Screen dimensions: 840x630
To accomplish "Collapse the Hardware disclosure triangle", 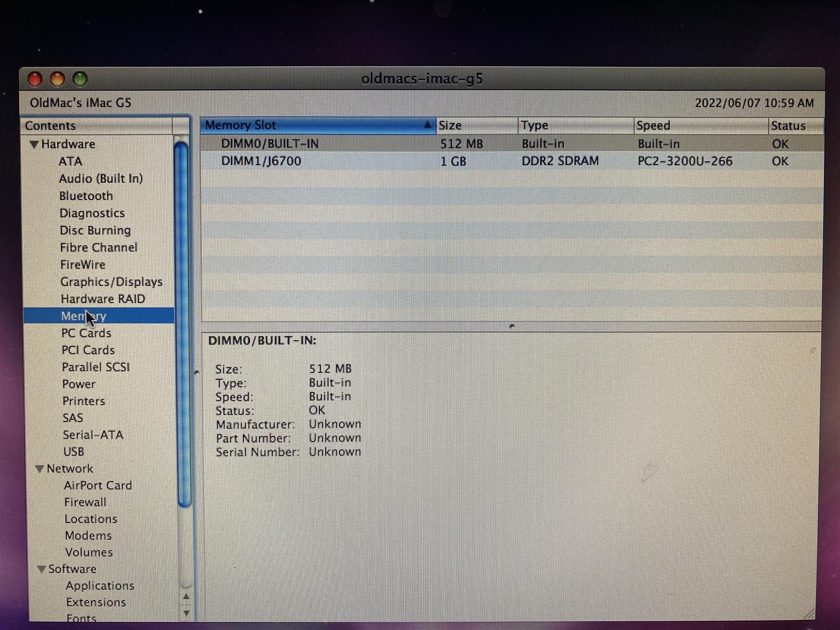I will 34,144.
